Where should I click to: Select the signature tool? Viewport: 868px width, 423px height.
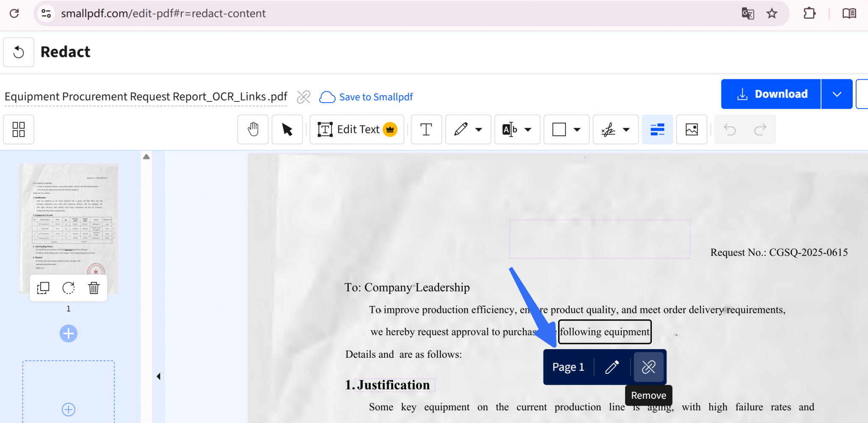click(608, 129)
